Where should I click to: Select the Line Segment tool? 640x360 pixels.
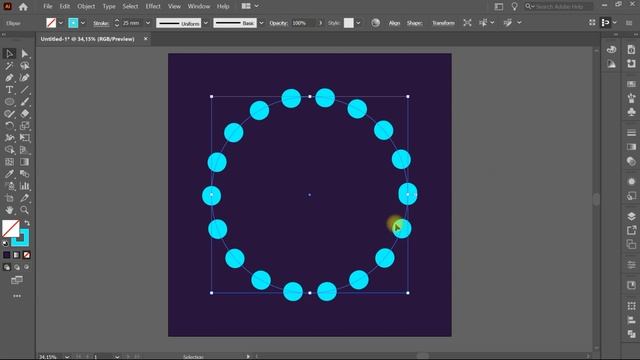(24, 90)
